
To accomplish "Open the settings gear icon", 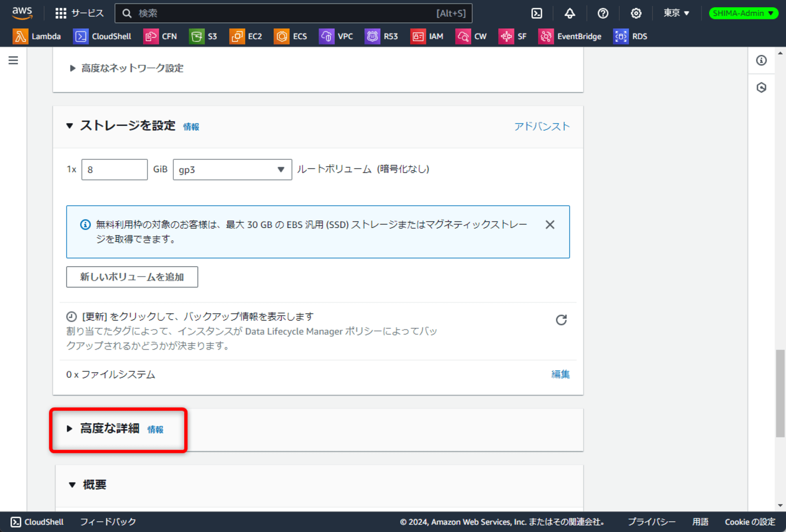I will coord(636,13).
